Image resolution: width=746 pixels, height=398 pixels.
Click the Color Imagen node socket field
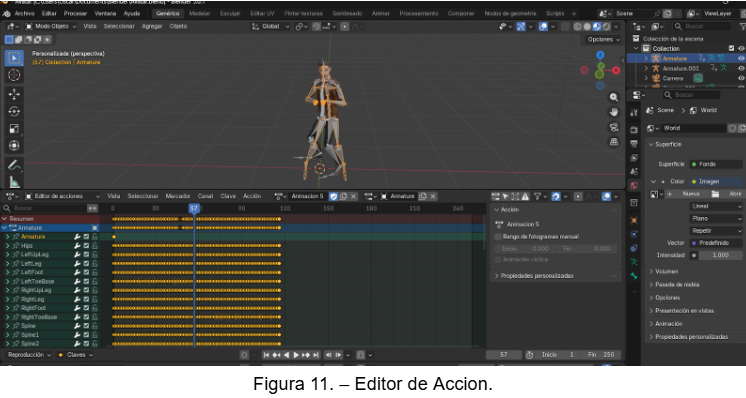(716, 182)
